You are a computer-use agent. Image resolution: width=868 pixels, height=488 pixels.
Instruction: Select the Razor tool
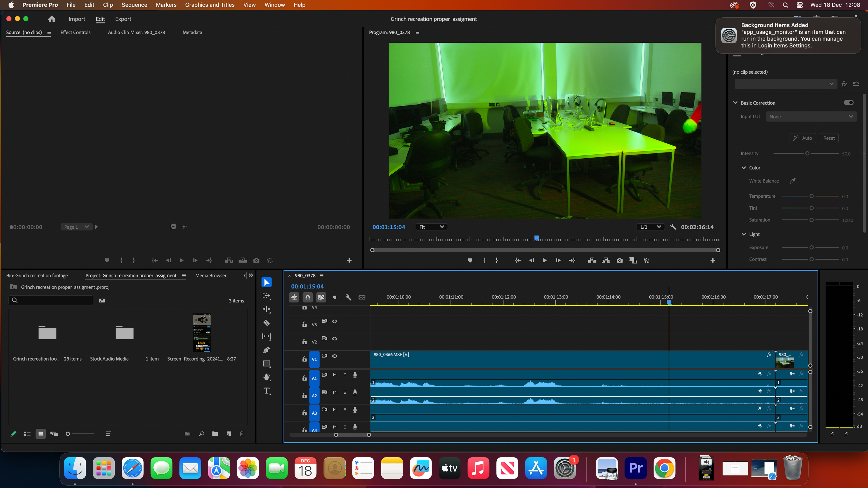[266, 323]
